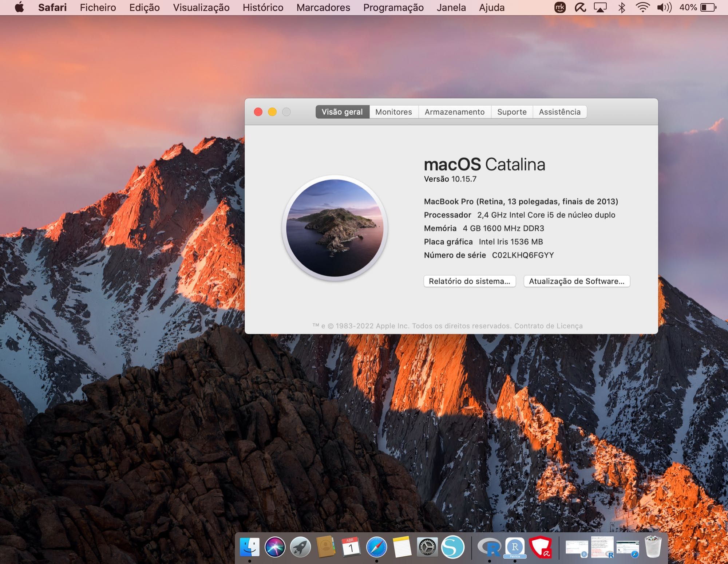Open Avira red shield app in Dock
The image size is (728, 564).
[x=540, y=547]
